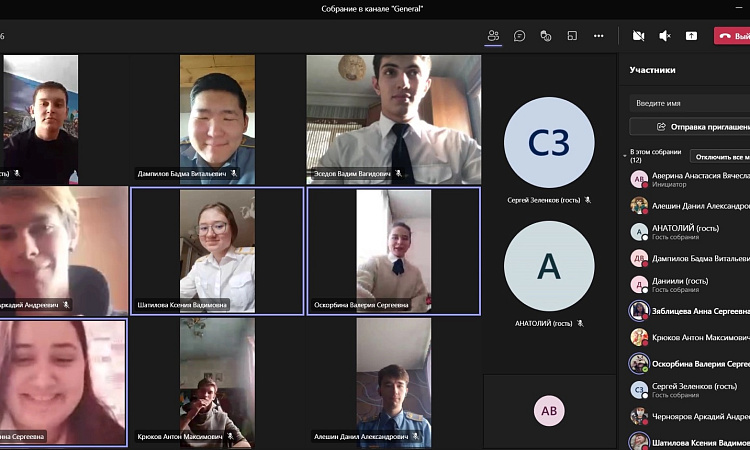Click avatar of Аверина Анастасия in list

pos(639,180)
